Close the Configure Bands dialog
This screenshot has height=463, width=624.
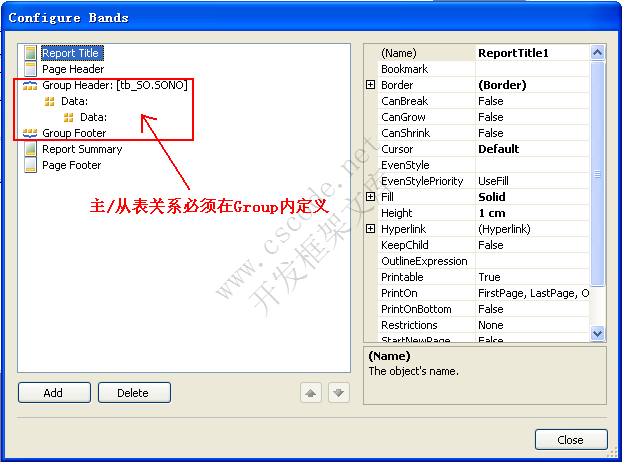tap(571, 440)
